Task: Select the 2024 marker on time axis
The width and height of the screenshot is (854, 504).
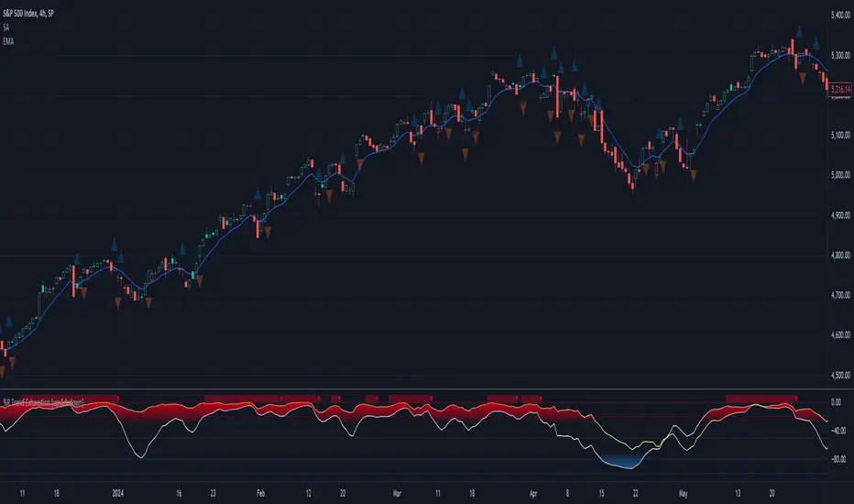Action: click(x=117, y=494)
